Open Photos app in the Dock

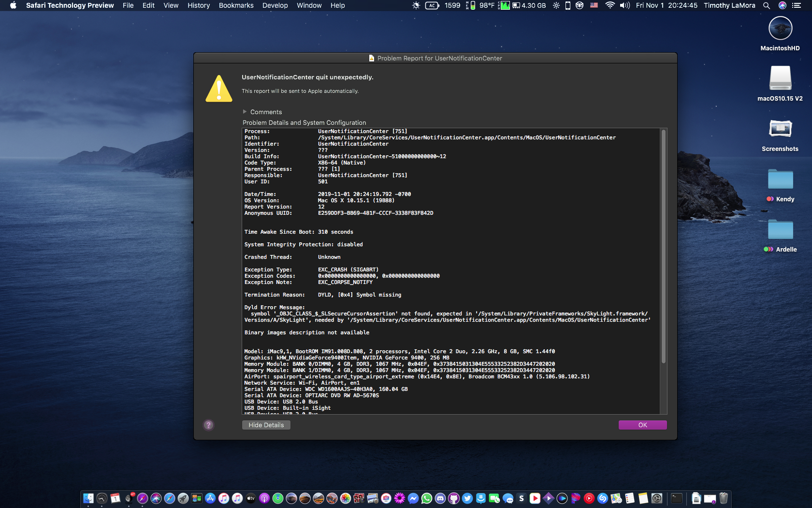pos(345,498)
